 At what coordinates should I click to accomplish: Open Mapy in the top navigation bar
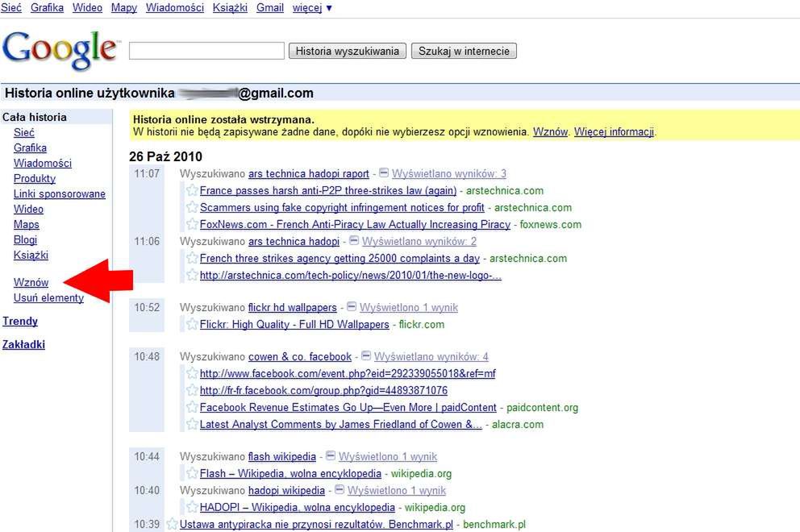tap(124, 7)
